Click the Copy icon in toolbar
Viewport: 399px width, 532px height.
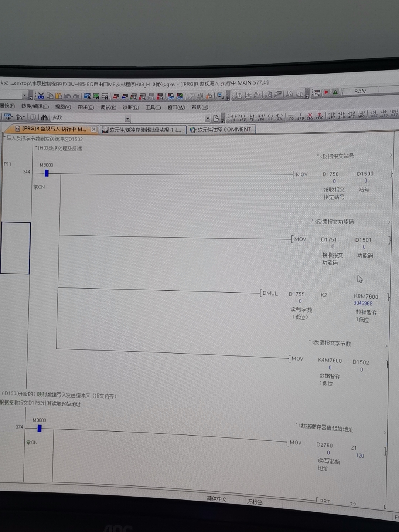click(x=50, y=96)
